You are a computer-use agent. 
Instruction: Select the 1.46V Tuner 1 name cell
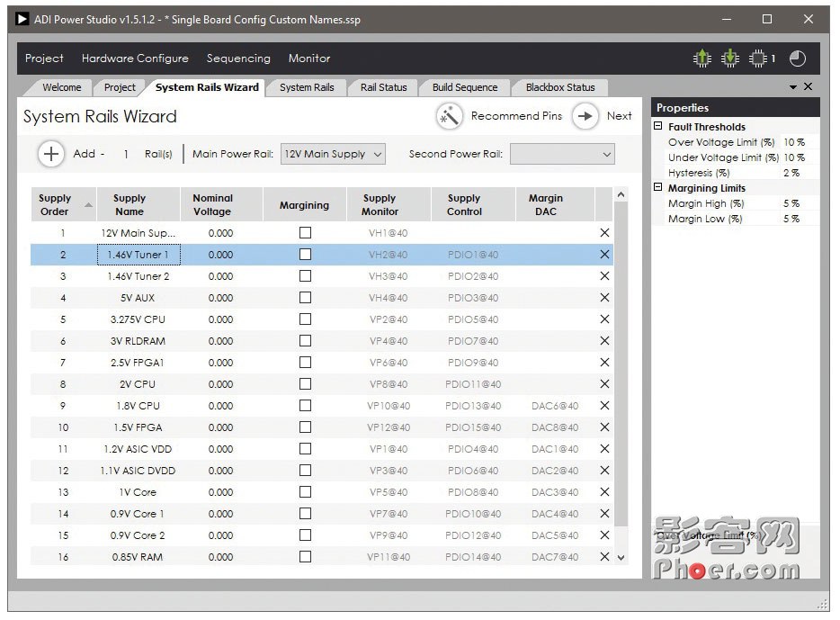point(139,255)
